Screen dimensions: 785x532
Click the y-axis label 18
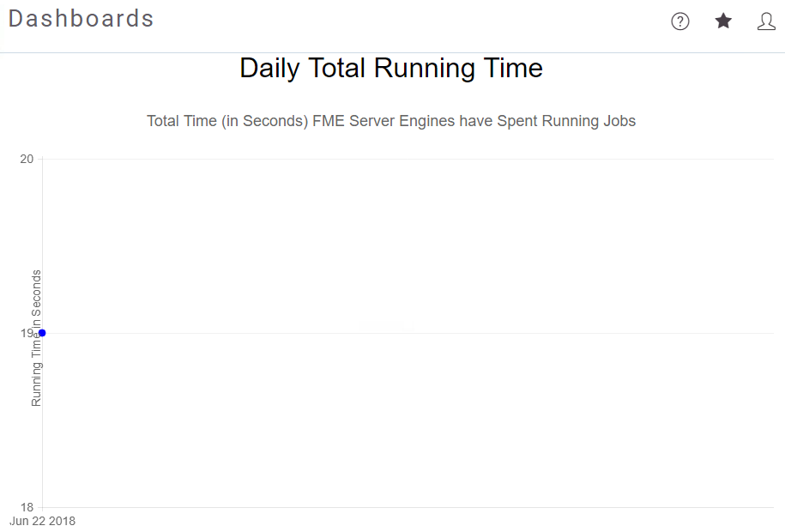27,507
